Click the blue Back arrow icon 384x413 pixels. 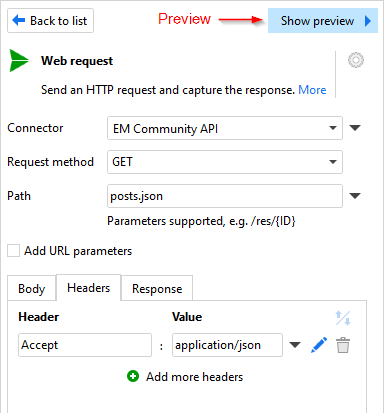(x=19, y=20)
